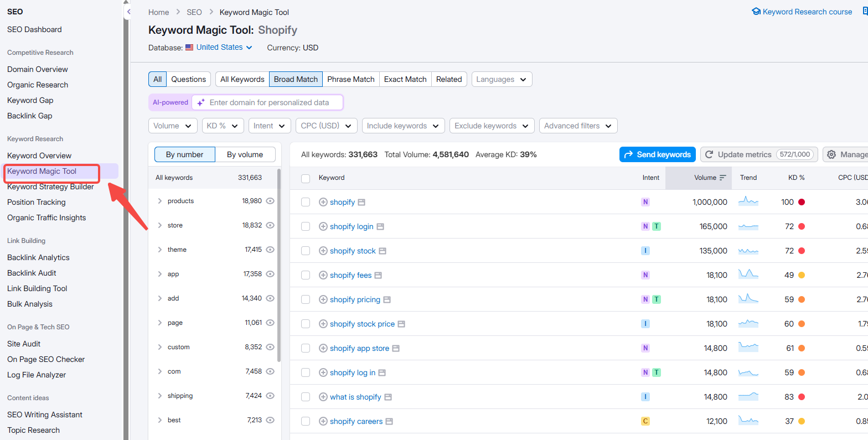The image size is (868, 440).
Task: Open the KD % filter dropdown
Action: (223, 126)
